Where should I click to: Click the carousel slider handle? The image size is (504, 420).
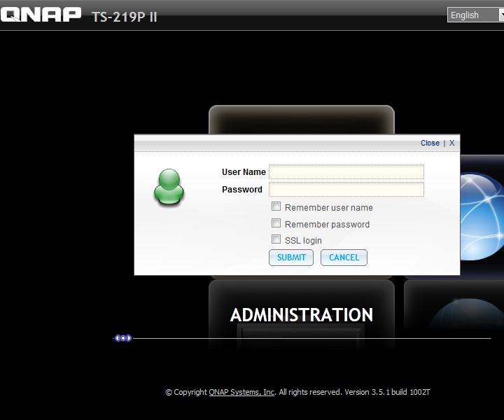(122, 338)
